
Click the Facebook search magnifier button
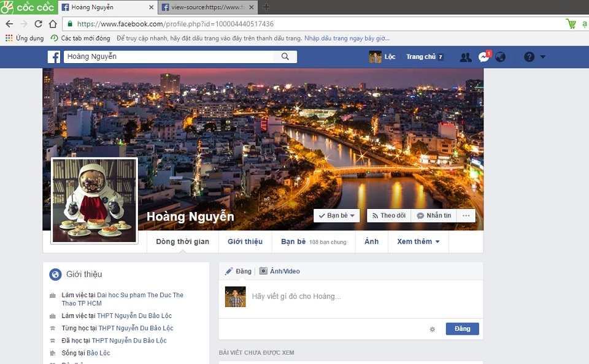click(x=285, y=56)
